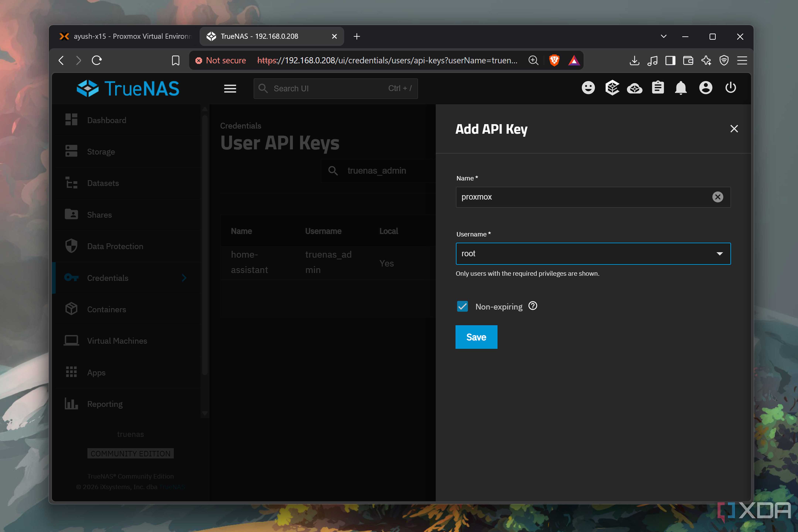Uncheck the Non-expiring checkbox
The width and height of the screenshot is (798, 532).
pyautogui.click(x=462, y=306)
